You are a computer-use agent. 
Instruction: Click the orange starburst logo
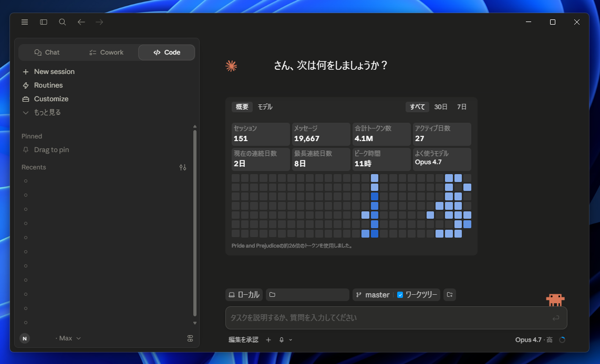point(231,66)
